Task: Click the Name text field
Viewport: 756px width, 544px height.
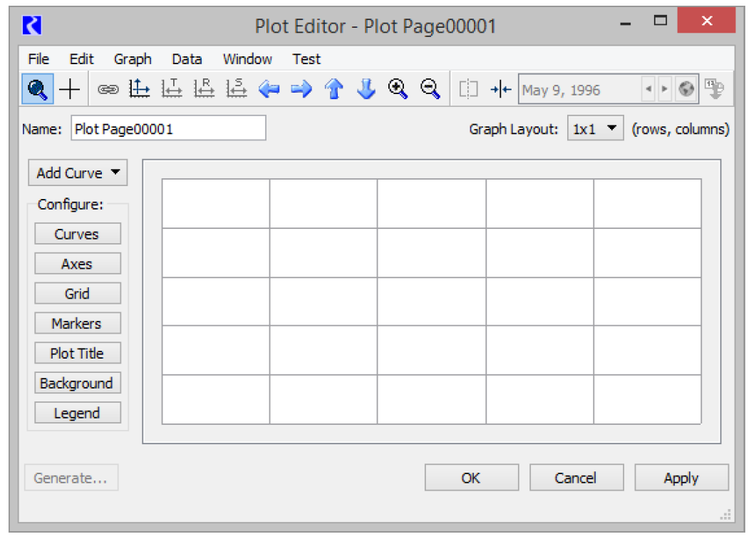Action: [x=168, y=129]
